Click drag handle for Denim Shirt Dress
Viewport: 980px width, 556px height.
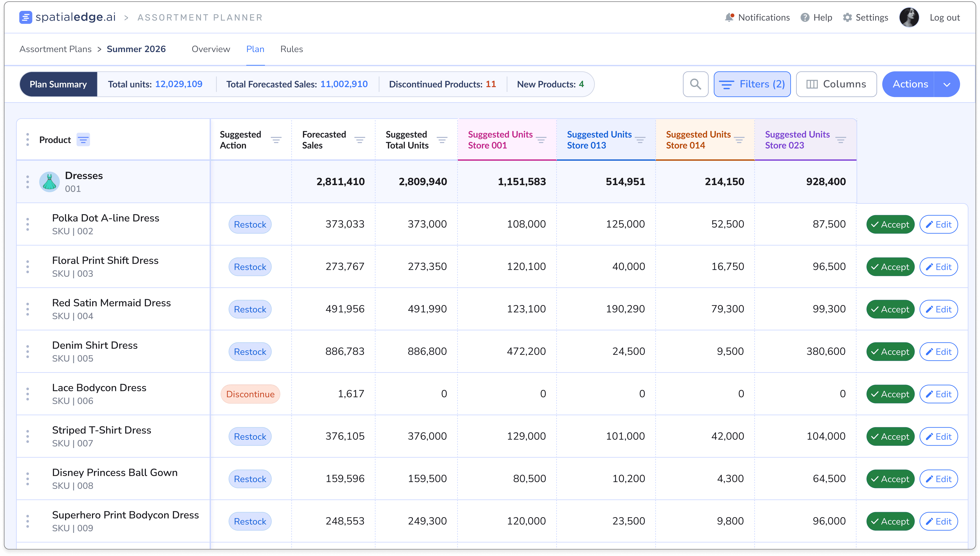27,351
